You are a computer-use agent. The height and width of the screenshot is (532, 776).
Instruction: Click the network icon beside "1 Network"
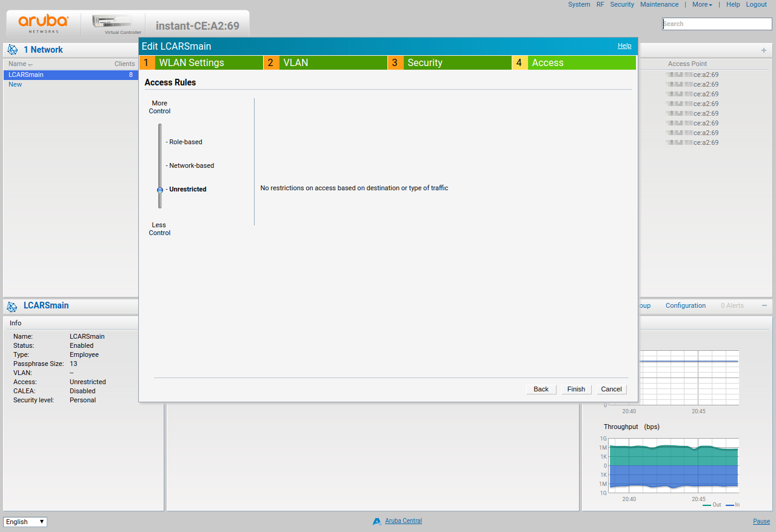[12, 49]
